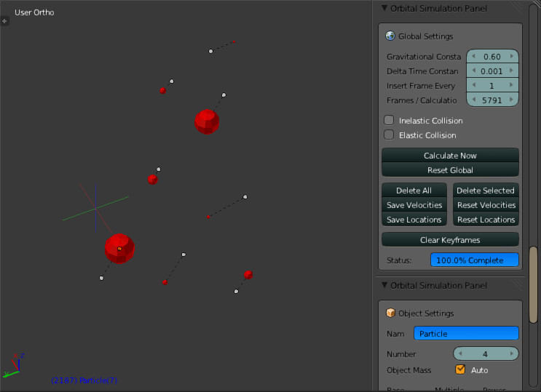Click the Frames / Calculation 5791 field

tap(492, 100)
